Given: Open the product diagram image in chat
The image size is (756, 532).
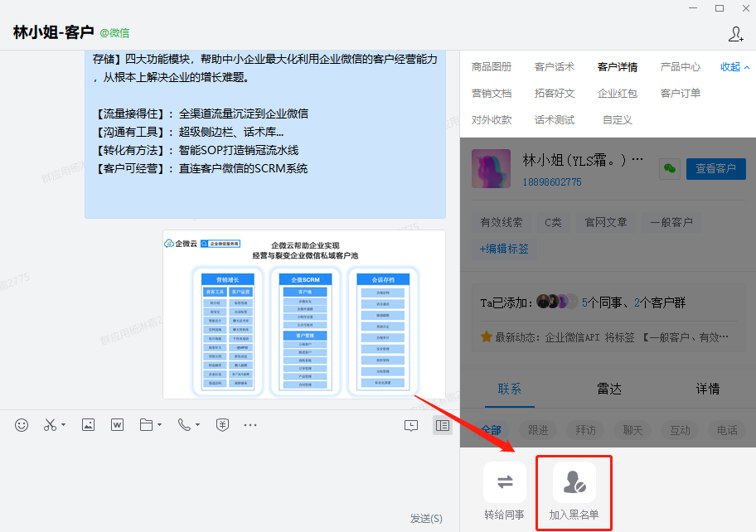Looking at the screenshot, I should [303, 315].
